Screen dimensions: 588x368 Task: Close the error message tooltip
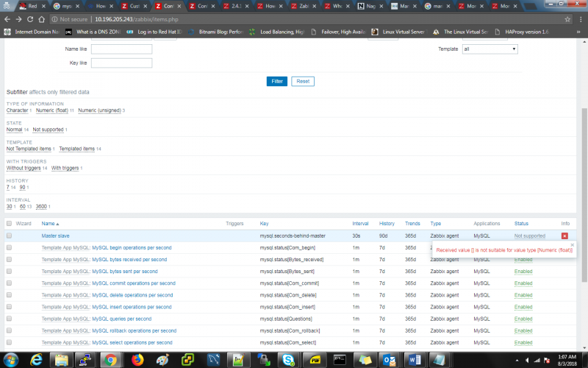click(573, 245)
